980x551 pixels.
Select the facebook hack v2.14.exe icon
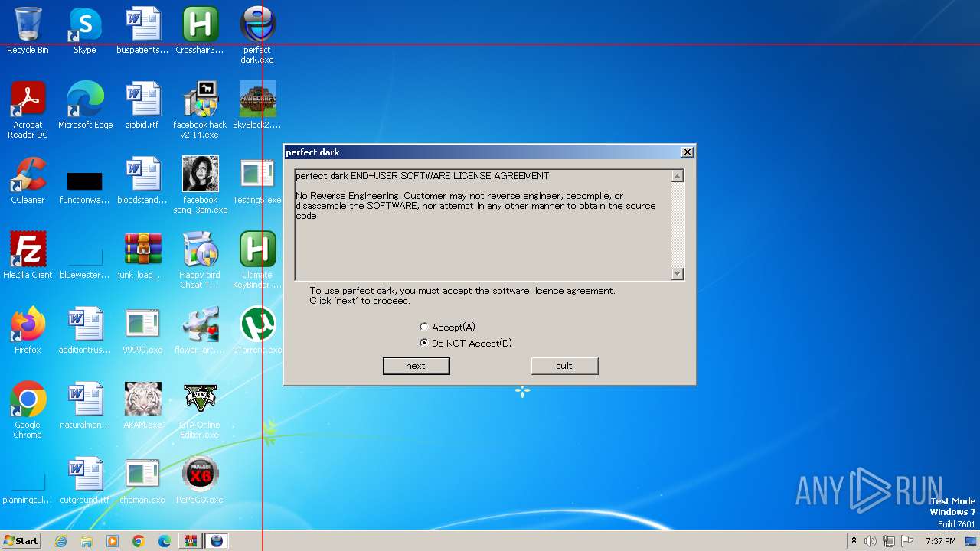(x=200, y=110)
